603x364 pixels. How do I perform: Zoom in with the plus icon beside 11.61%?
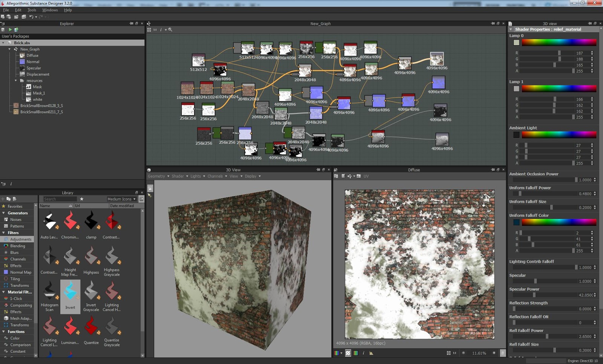coord(494,353)
